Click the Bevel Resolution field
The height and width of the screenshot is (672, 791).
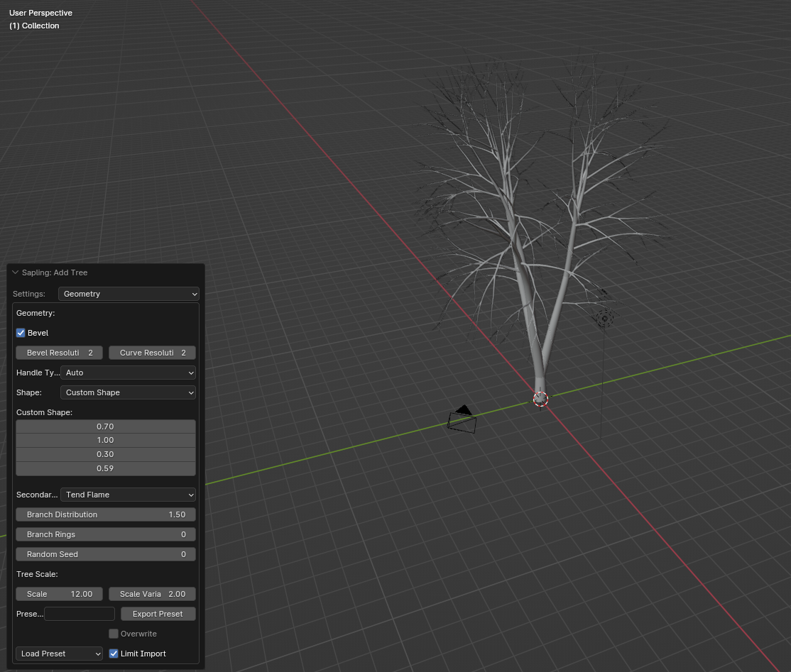60,353
